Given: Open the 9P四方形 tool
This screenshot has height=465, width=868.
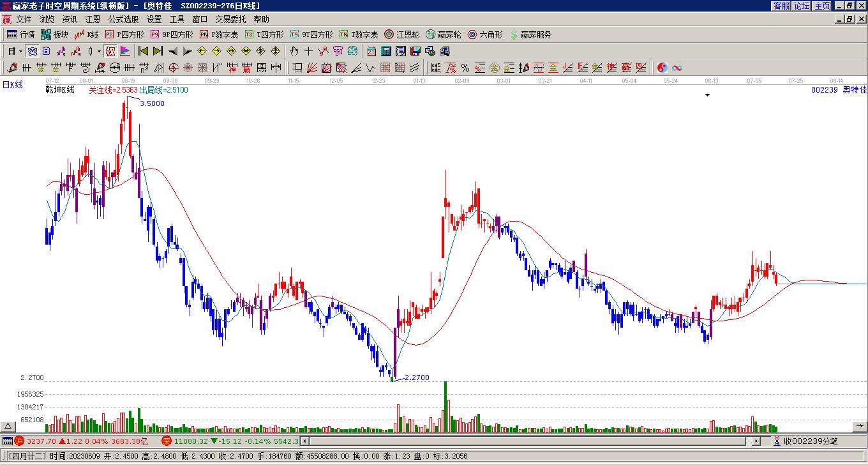Looking at the screenshot, I should pyautogui.click(x=172, y=34).
